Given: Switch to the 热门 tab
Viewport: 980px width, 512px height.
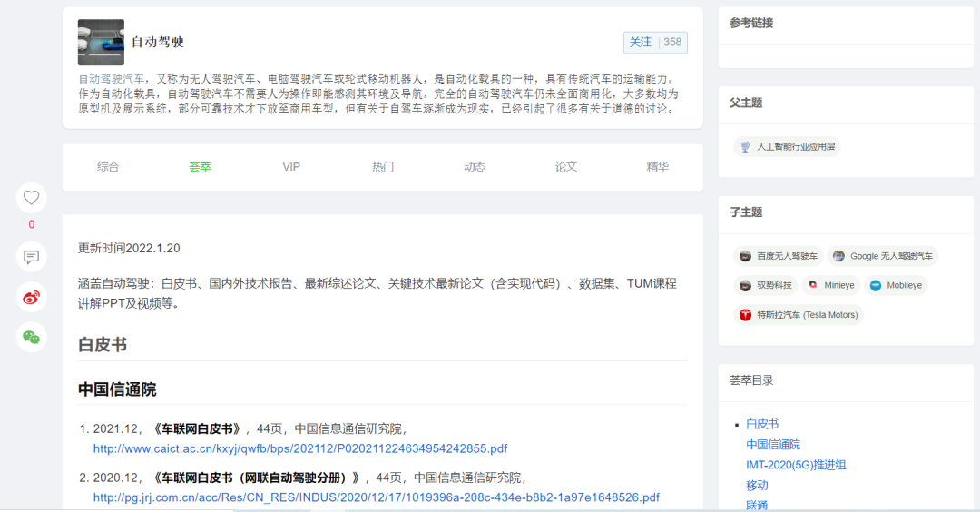Looking at the screenshot, I should (383, 167).
